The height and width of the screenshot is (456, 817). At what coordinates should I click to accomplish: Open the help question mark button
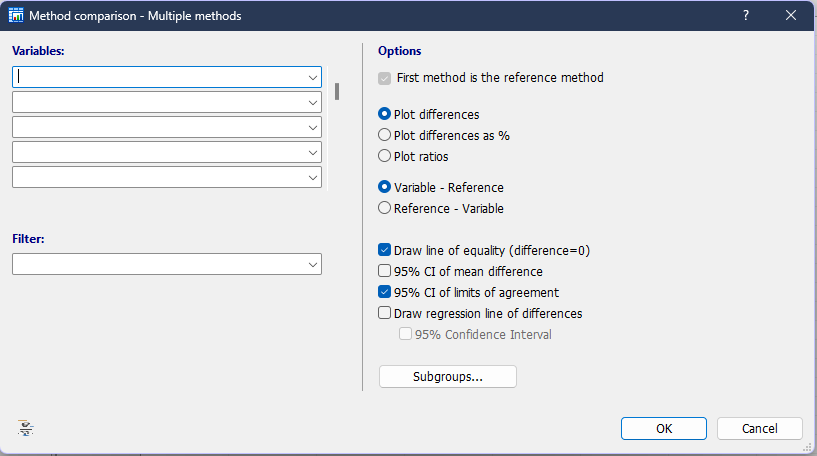(x=746, y=15)
